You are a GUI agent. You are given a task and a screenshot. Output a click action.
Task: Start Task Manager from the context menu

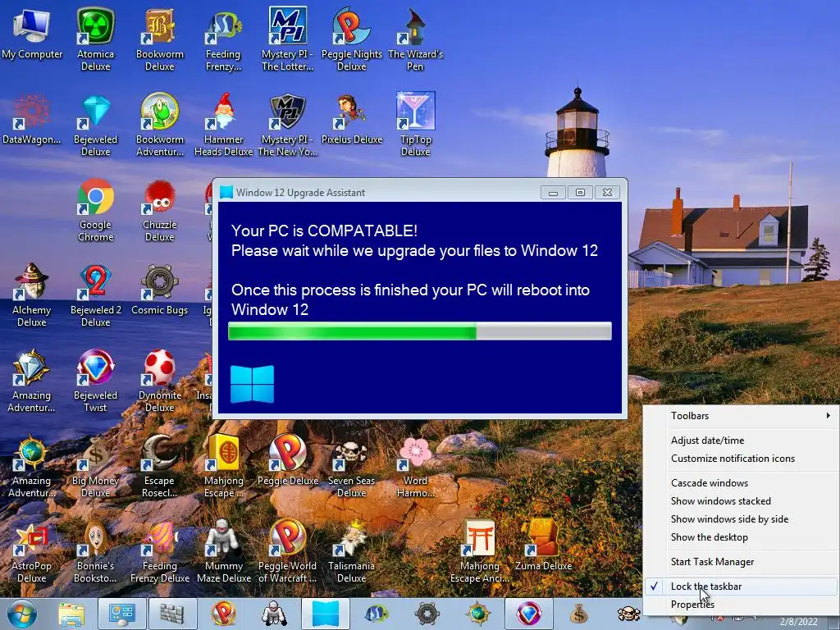coord(742,562)
